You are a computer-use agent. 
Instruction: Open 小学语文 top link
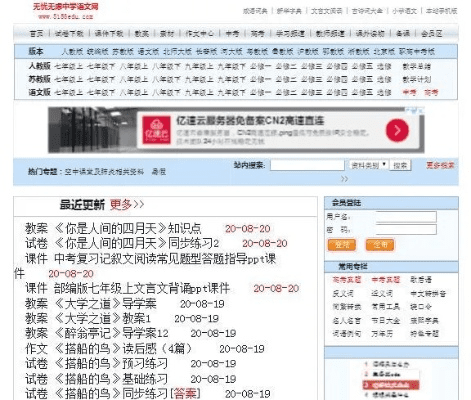coord(404,11)
